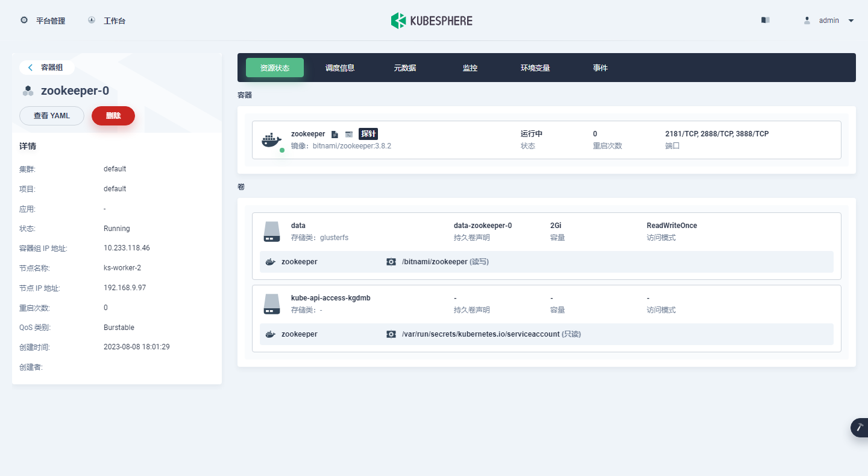
Task: Open the 平台管理 platform management menu
Action: click(42, 21)
